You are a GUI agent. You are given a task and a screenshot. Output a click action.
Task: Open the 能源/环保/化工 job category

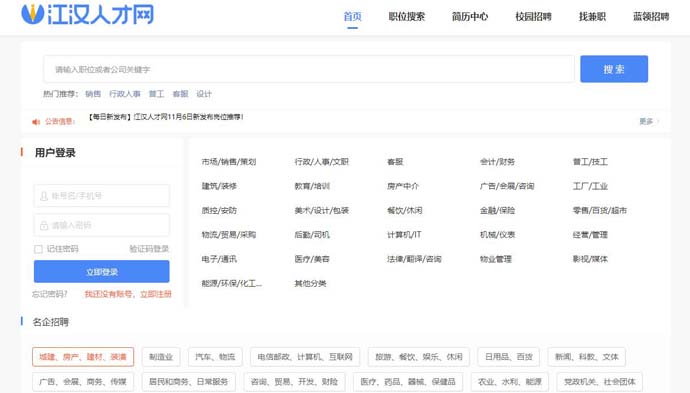coord(231,283)
